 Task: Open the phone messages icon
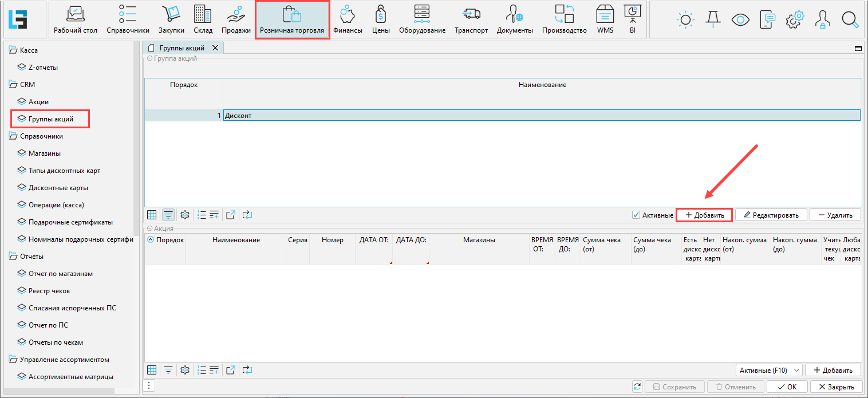tap(767, 19)
